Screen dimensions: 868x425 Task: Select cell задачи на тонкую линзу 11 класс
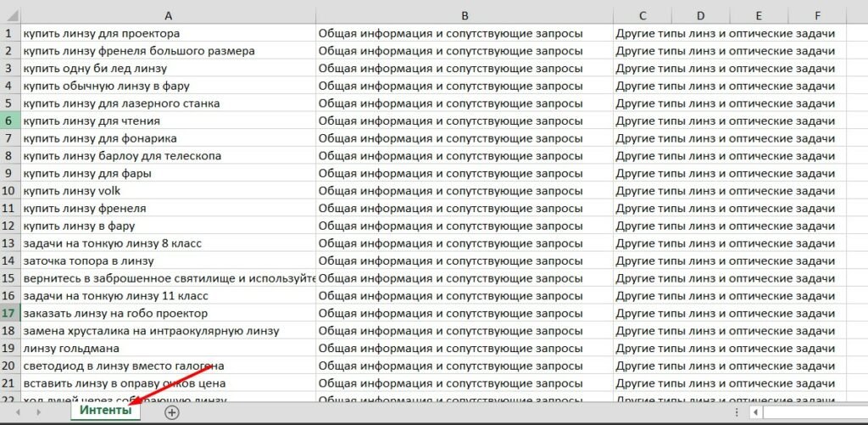(169, 296)
